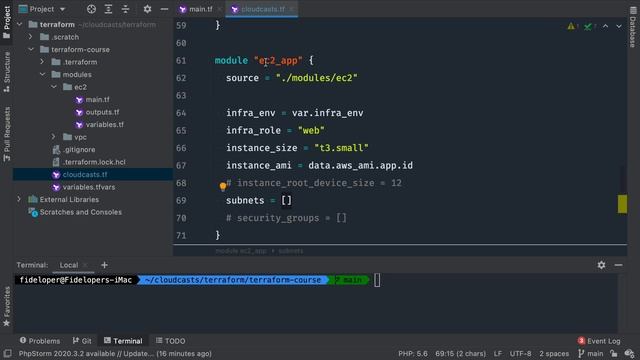This screenshot has width=640, height=360.
Task: Click the select opened file locate icon
Action: (x=91, y=9)
